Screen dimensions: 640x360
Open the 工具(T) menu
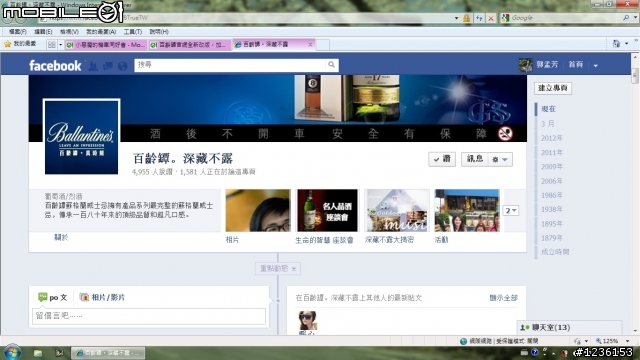[x=133, y=32]
